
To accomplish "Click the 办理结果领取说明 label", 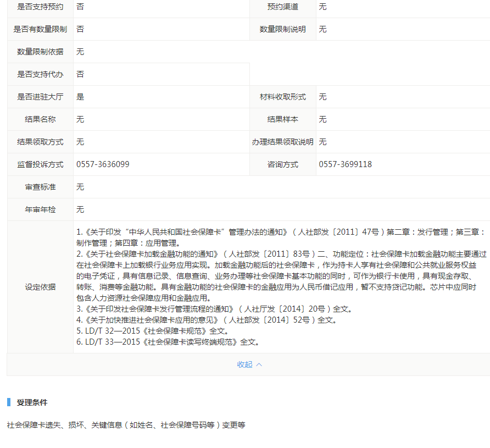I will [283, 142].
